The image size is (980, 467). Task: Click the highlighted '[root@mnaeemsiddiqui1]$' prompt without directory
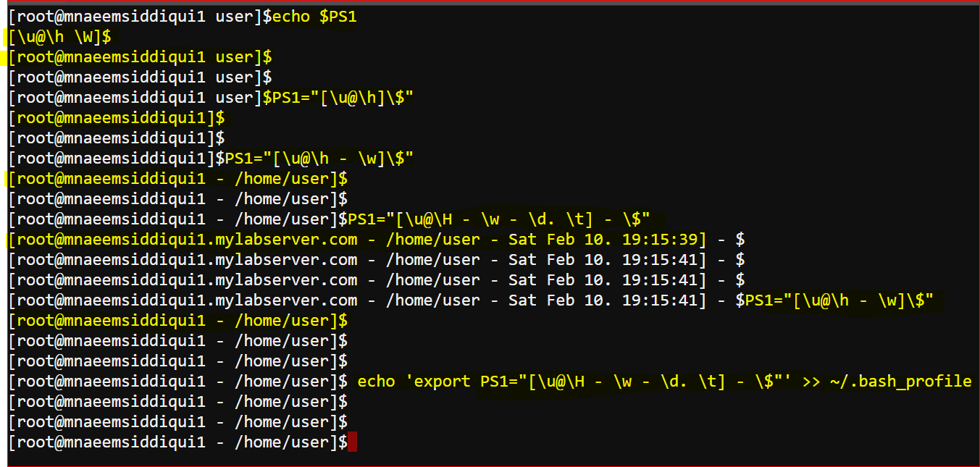click(x=117, y=117)
